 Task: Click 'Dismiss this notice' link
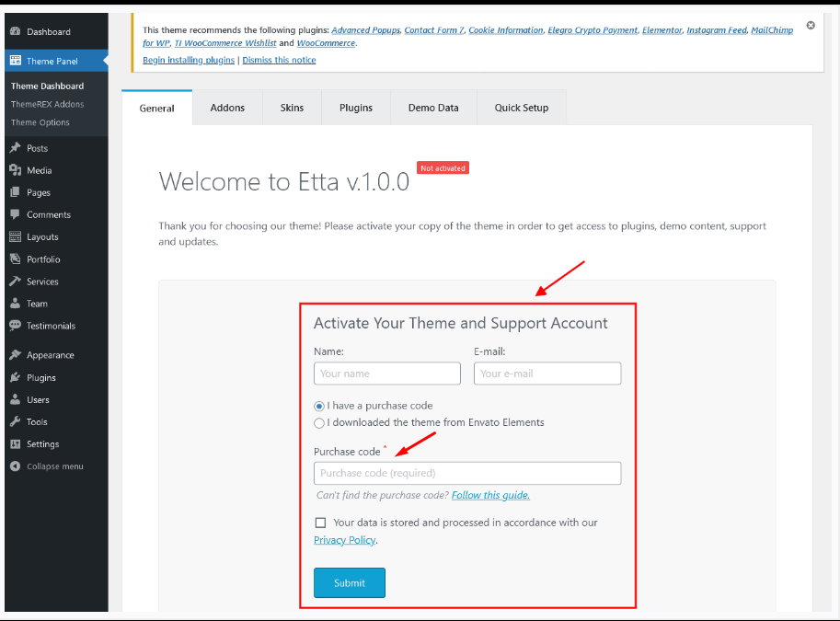click(x=279, y=60)
